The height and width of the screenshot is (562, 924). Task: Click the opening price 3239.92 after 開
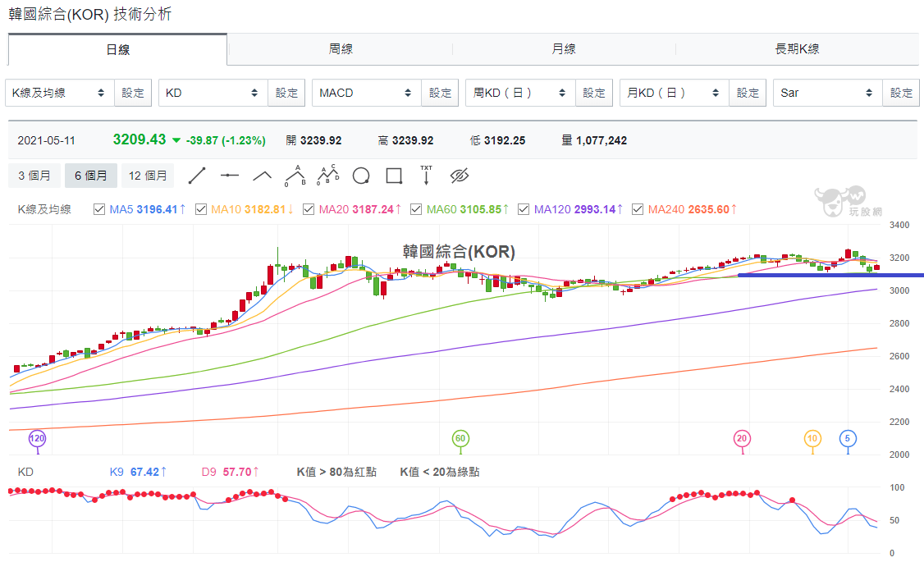click(321, 140)
